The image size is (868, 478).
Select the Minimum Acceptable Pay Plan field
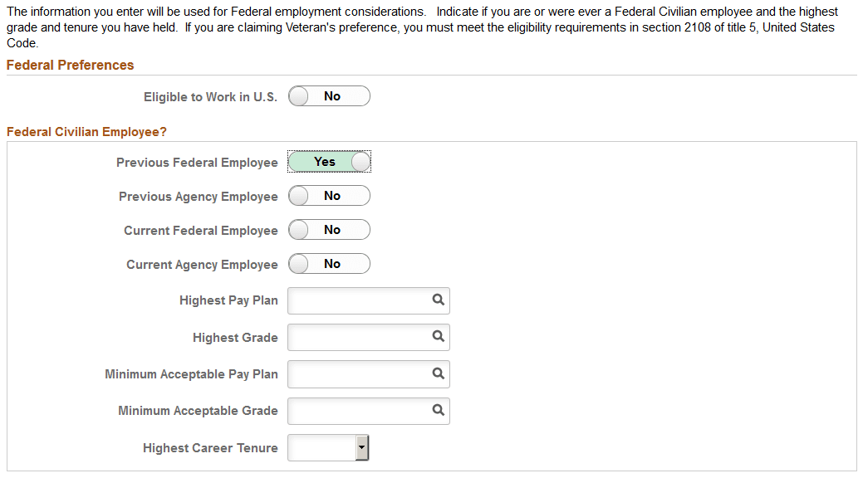click(357, 374)
